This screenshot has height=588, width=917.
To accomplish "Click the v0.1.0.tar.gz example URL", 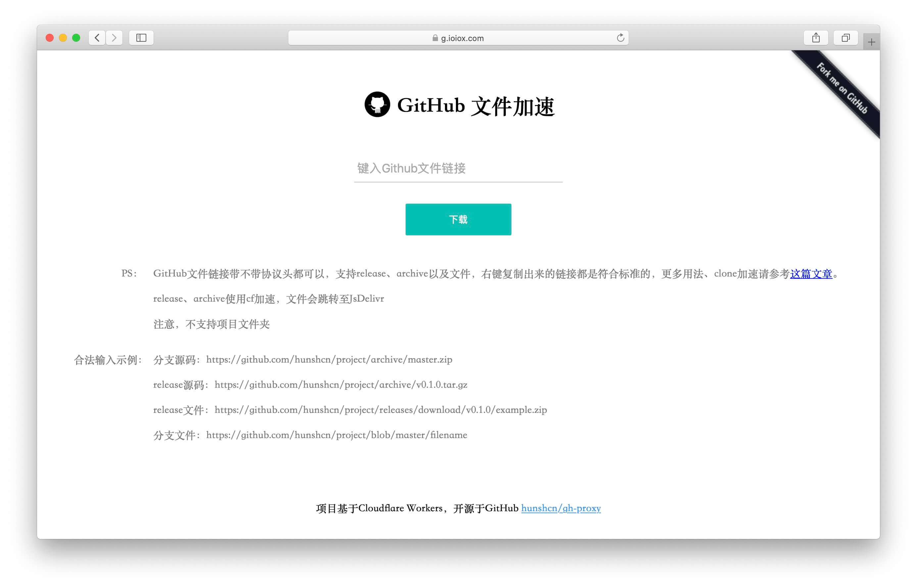I will click(341, 385).
